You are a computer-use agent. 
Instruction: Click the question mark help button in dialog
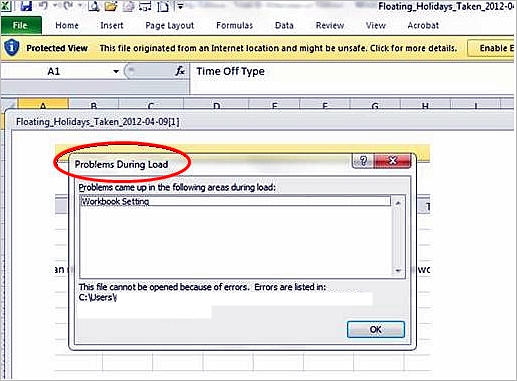coord(363,161)
